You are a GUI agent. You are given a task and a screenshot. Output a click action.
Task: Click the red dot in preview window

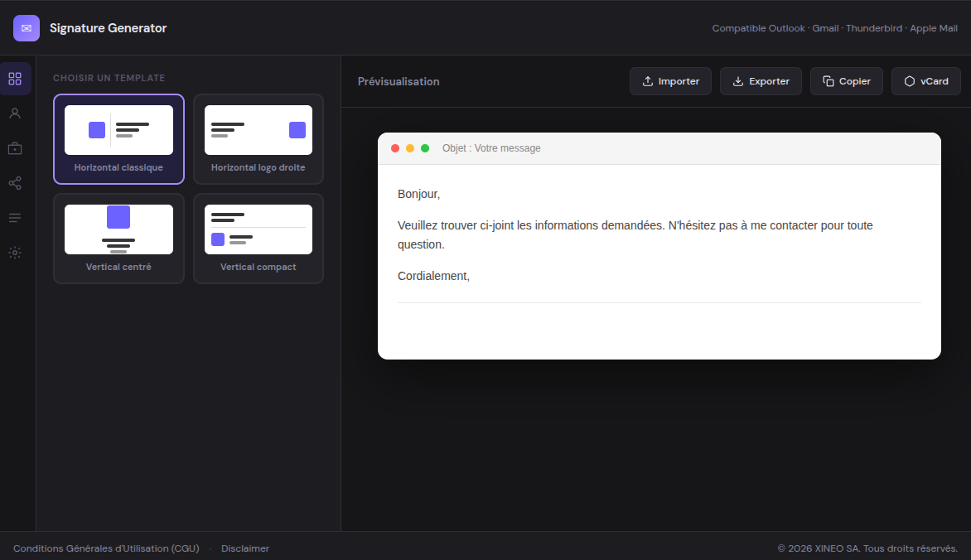pyautogui.click(x=395, y=148)
